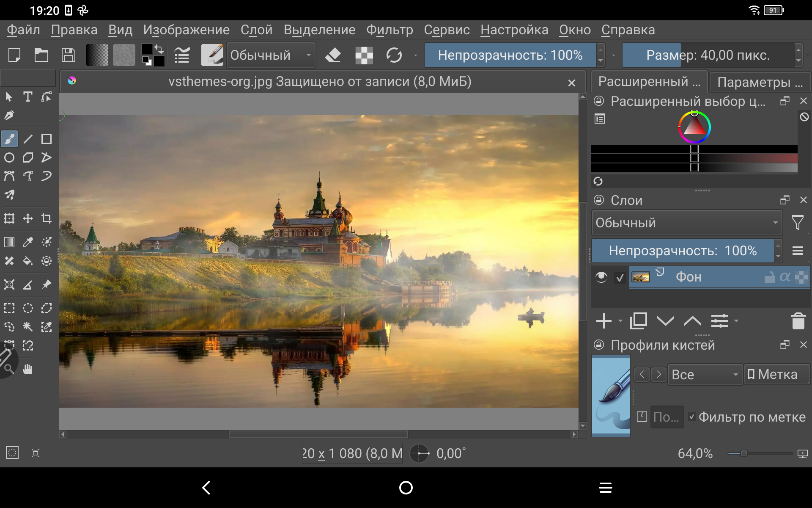Tap Android Home navigation button
The image size is (812, 508).
coord(406,488)
